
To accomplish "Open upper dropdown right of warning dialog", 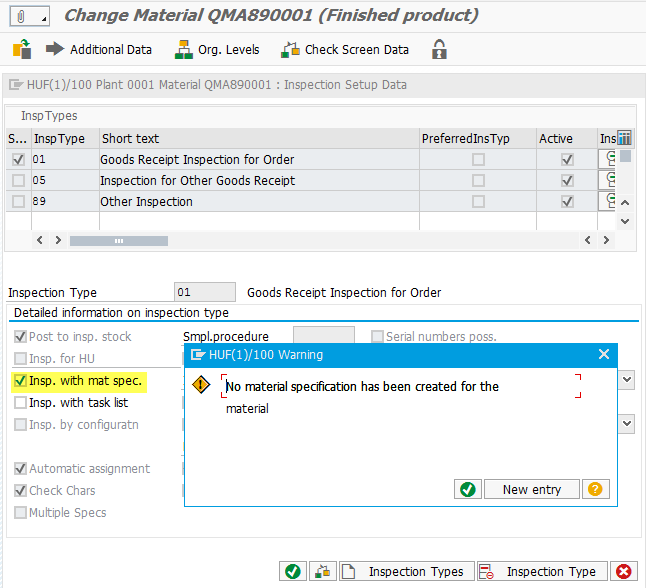I will click(x=627, y=380).
